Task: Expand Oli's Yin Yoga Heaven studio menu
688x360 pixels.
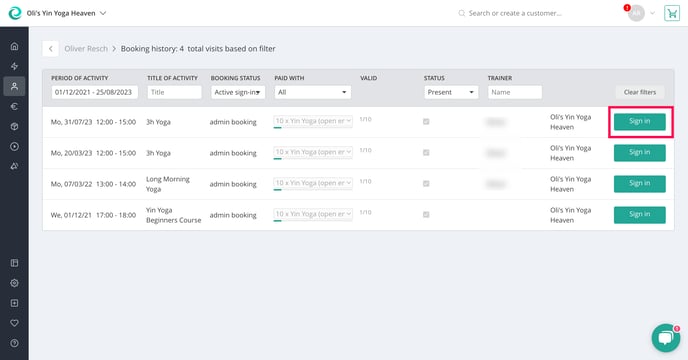Action: (x=66, y=13)
